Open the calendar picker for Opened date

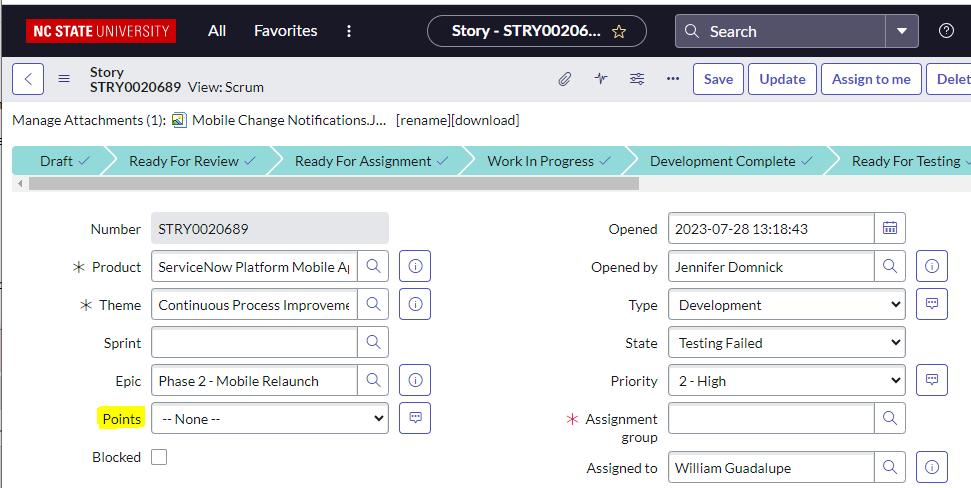[890, 229]
